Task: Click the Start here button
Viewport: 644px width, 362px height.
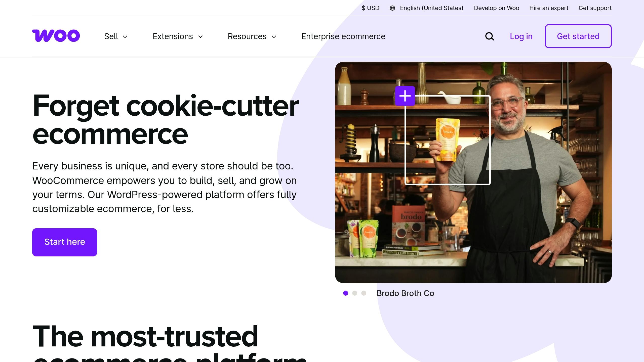Action: click(x=64, y=242)
